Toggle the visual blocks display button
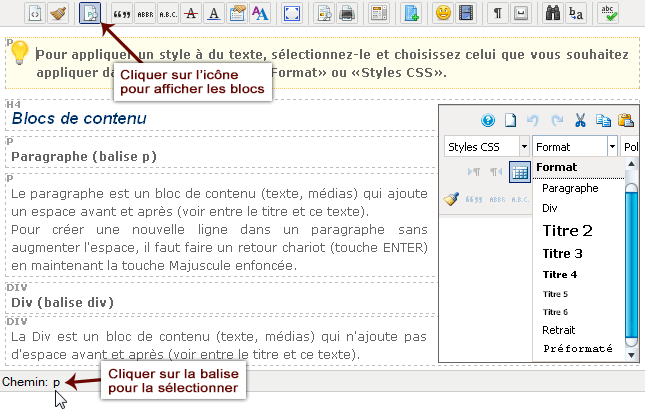 [x=90, y=13]
